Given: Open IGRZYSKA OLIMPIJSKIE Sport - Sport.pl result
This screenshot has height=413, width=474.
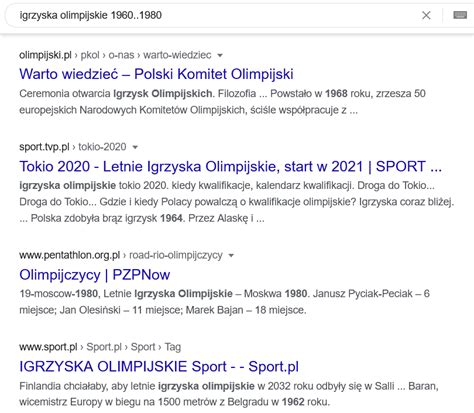Looking at the screenshot, I should tap(159, 366).
